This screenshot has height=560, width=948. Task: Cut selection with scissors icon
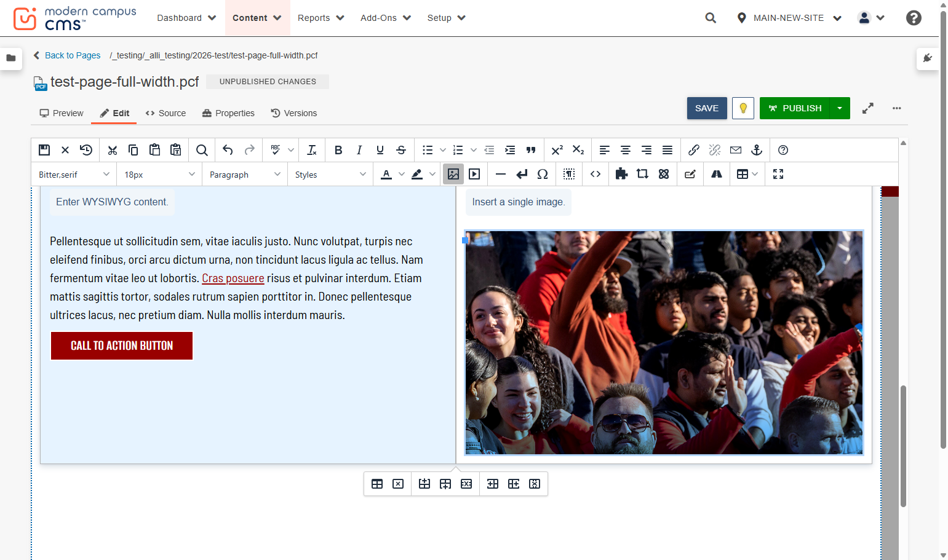click(113, 150)
